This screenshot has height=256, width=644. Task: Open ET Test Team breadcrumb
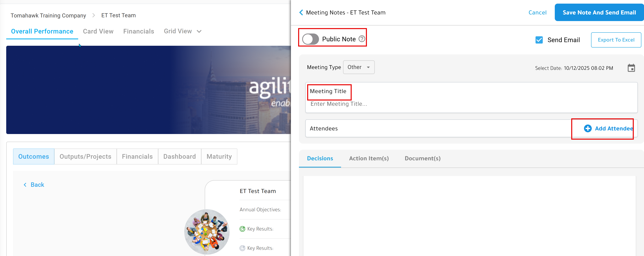pos(118,15)
